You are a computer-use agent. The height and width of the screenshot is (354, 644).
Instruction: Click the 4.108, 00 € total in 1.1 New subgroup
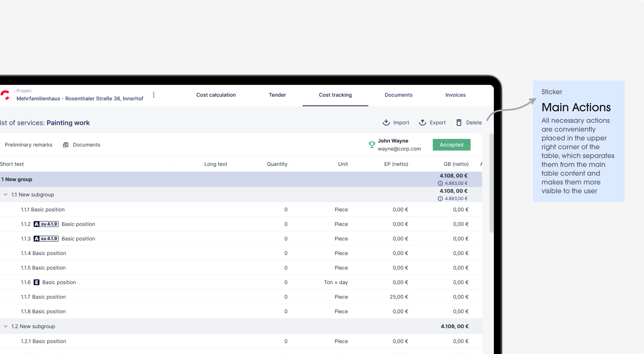click(454, 191)
